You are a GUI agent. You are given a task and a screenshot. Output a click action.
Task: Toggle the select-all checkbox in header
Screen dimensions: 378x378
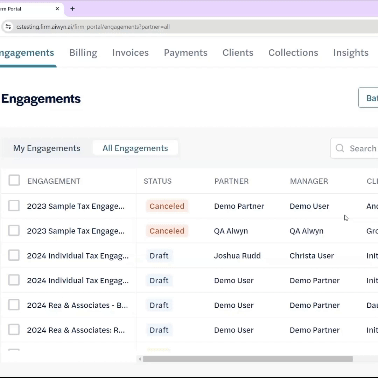(x=14, y=180)
